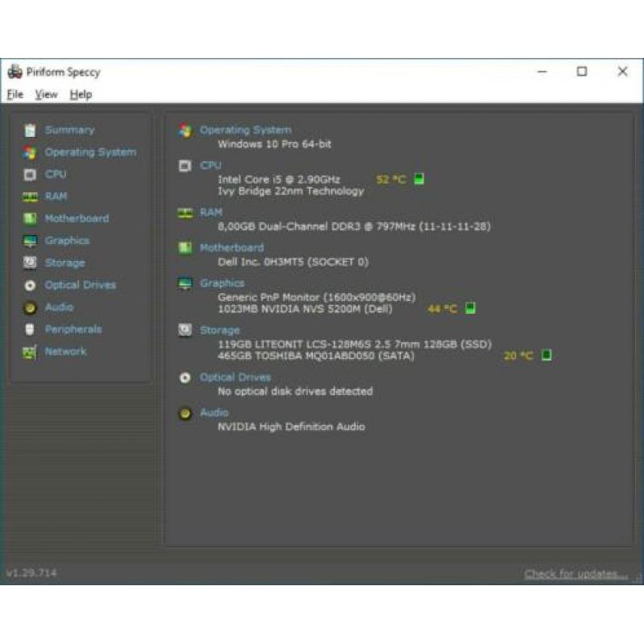This screenshot has width=644, height=644.
Task: Click the 20 °C storage temperature value
Action: click(518, 355)
